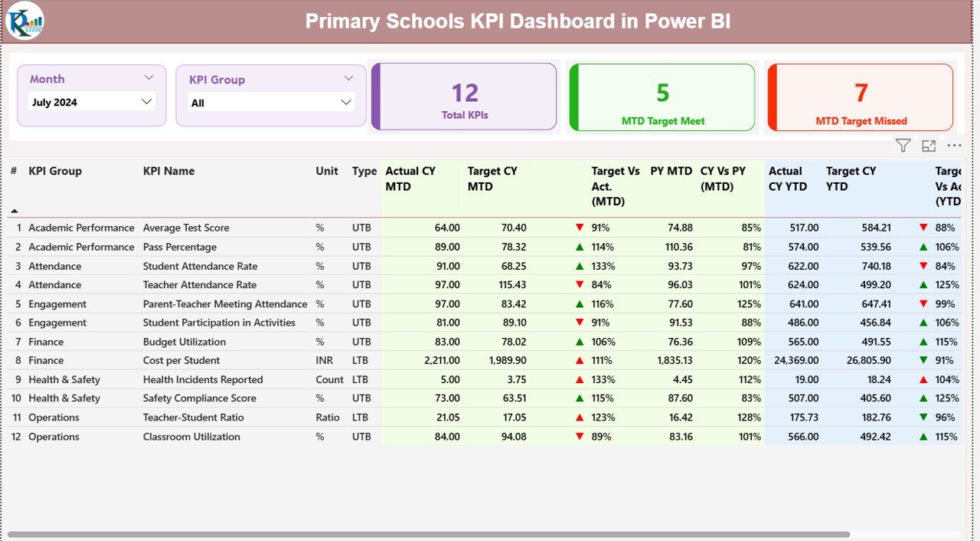Click the green up arrow beside Pass Percentage 114%
The height and width of the screenshot is (541, 980).
point(580,247)
